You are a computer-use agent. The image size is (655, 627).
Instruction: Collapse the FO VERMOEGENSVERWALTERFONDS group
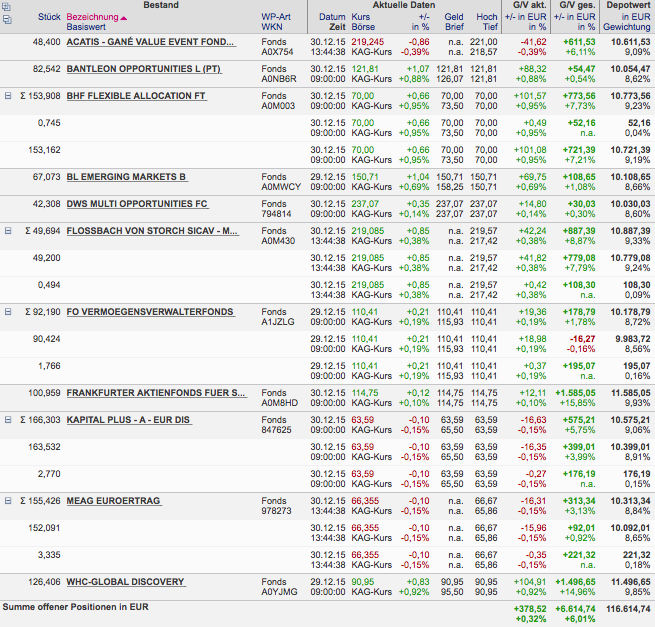pos(8,312)
